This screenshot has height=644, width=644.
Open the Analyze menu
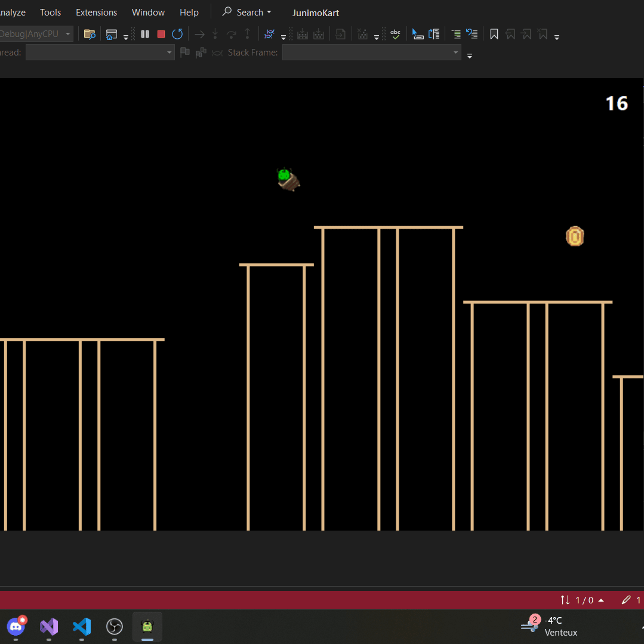pyautogui.click(x=13, y=13)
